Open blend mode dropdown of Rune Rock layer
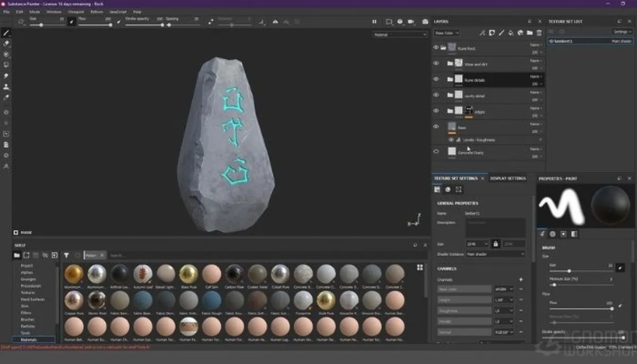 pos(536,45)
